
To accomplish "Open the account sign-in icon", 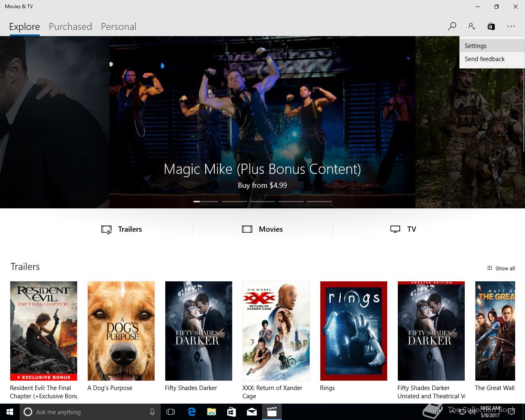I will (471, 26).
